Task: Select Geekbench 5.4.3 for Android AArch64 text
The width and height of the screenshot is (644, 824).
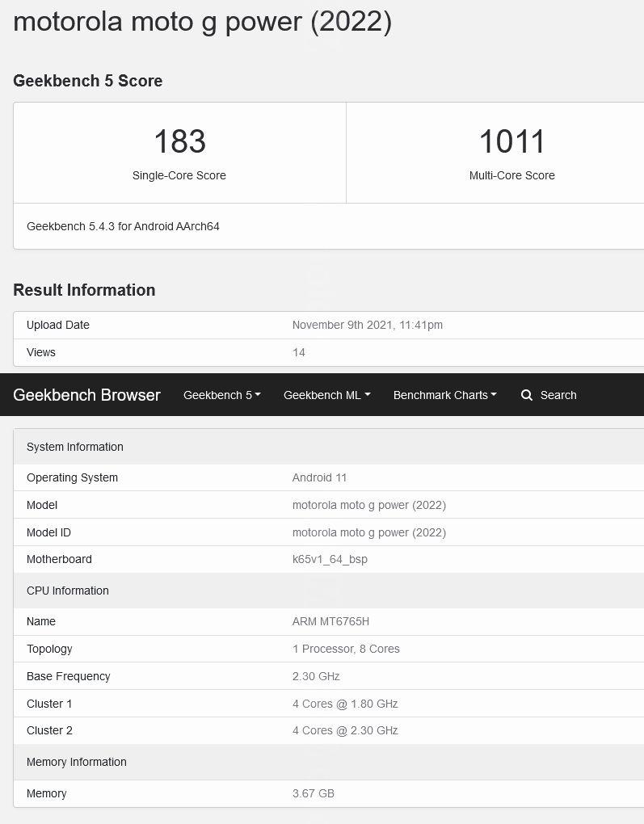Action: click(123, 226)
